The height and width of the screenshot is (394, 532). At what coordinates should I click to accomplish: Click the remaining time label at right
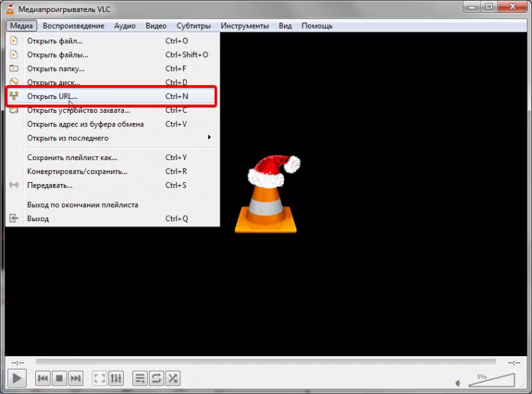(514, 363)
